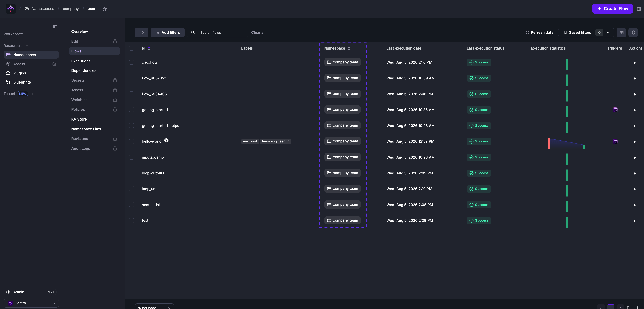Click Clear all filters link
Image resolution: width=644 pixels, height=309 pixels.
pos(258,32)
